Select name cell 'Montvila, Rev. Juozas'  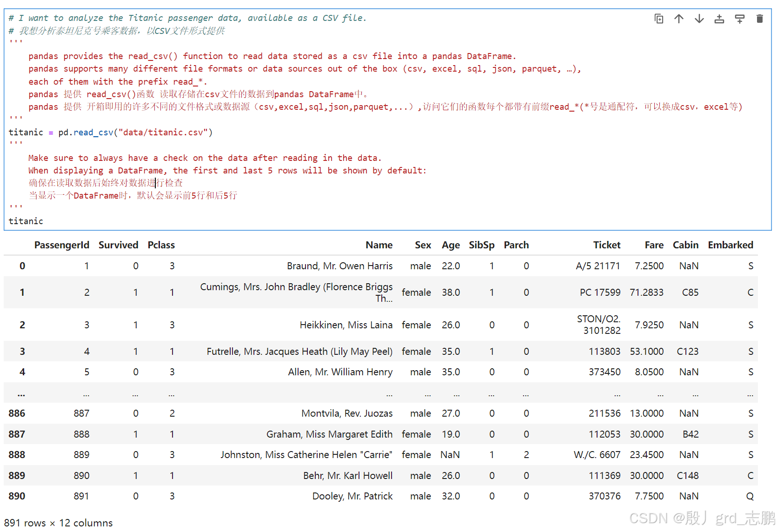347,413
